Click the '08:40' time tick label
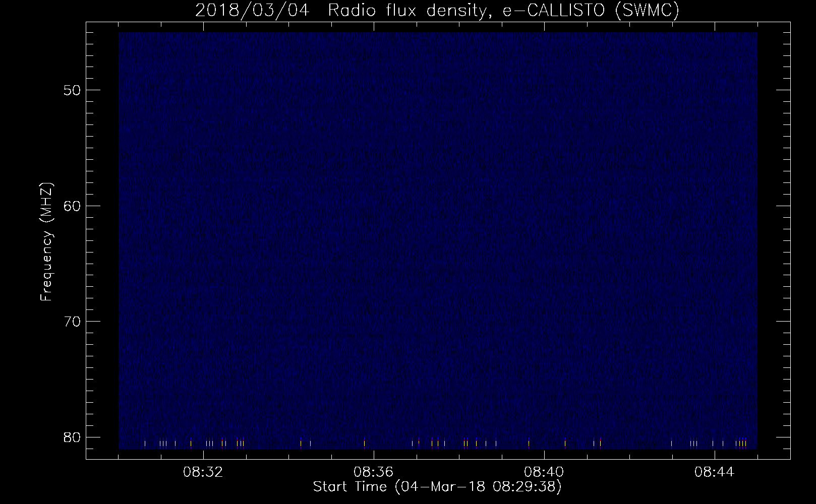This screenshot has width=816, height=504. click(544, 472)
